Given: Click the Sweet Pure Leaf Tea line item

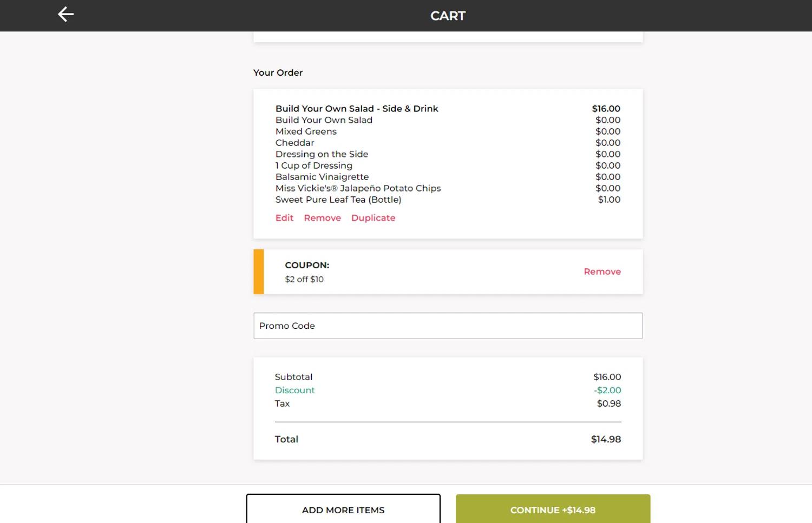Looking at the screenshot, I should tap(338, 200).
